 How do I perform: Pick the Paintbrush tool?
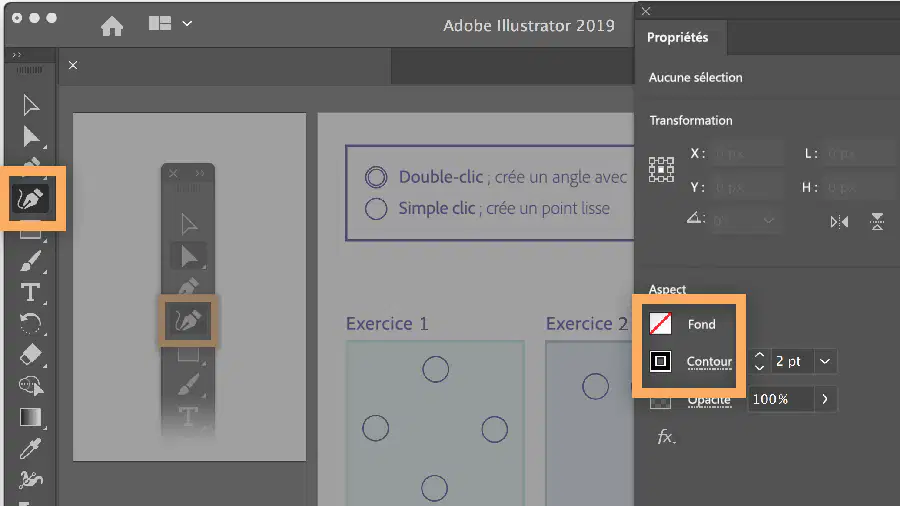(30, 261)
